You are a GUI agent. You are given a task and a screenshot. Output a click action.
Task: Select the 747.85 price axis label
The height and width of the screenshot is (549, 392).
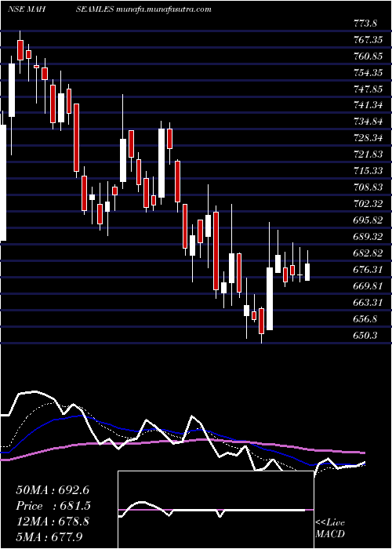[368, 89]
